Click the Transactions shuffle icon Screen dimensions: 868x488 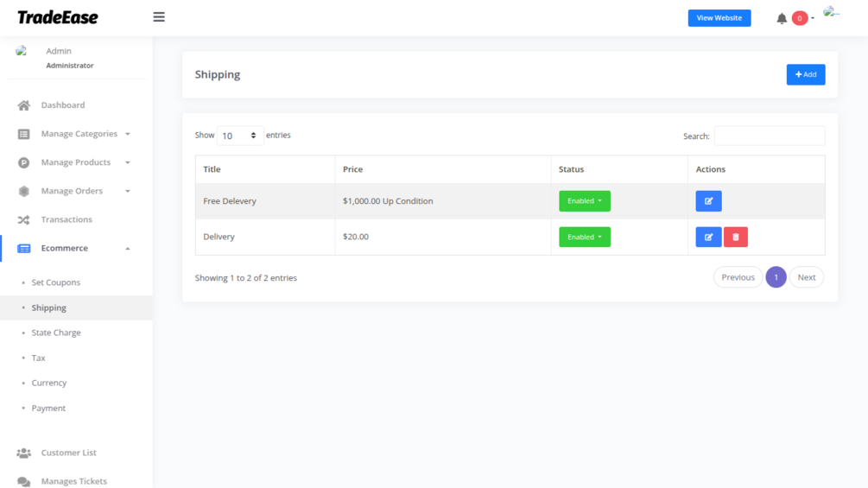24,220
